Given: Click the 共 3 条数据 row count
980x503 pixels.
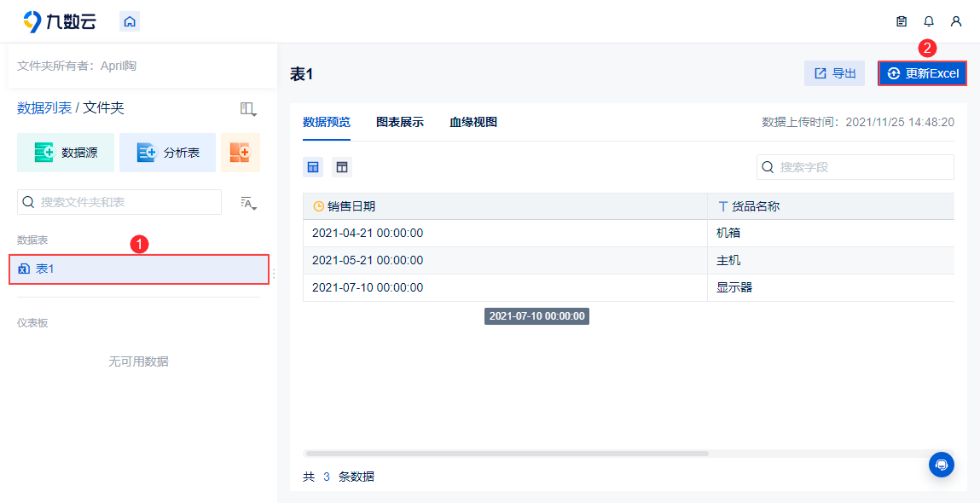Looking at the screenshot, I should click(x=339, y=477).
